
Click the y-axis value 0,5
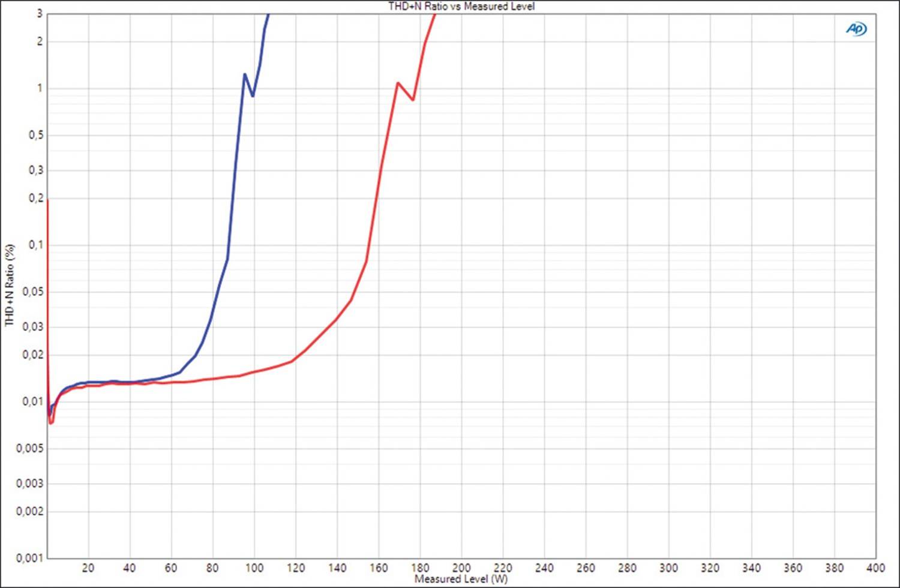[x=36, y=136]
